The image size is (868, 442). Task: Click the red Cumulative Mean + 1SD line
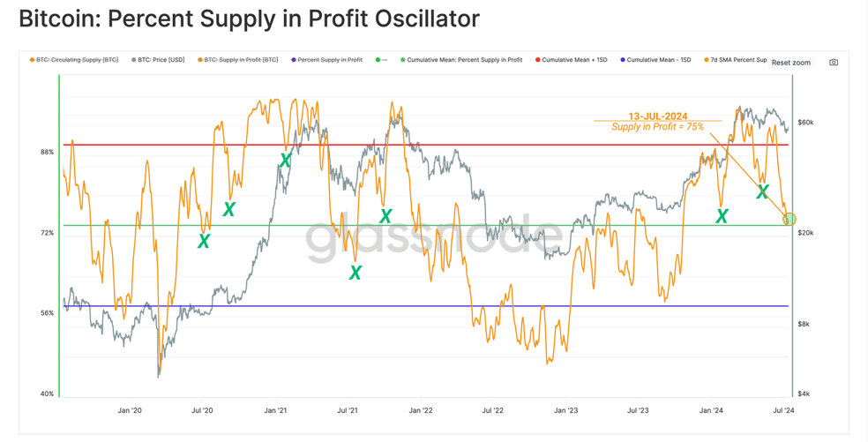(425, 145)
